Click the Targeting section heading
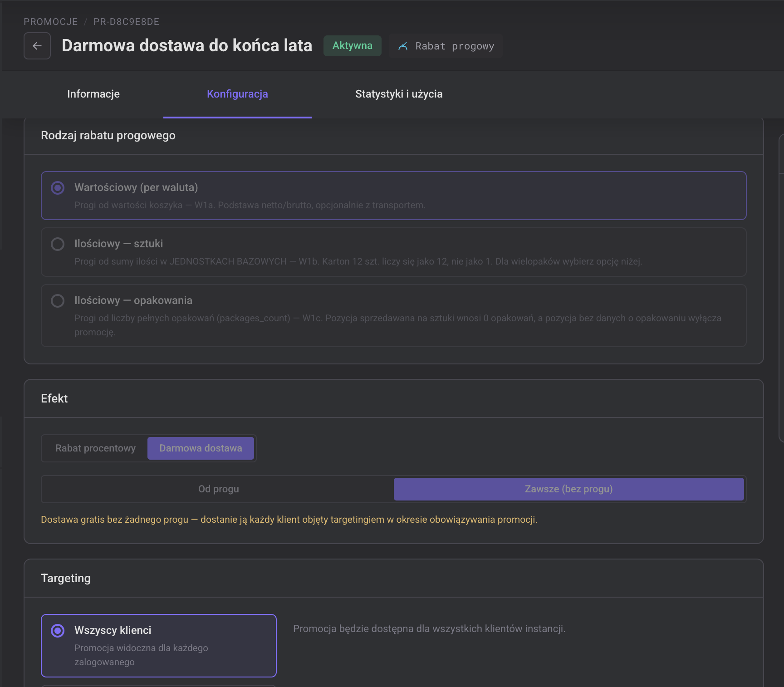 tap(66, 578)
